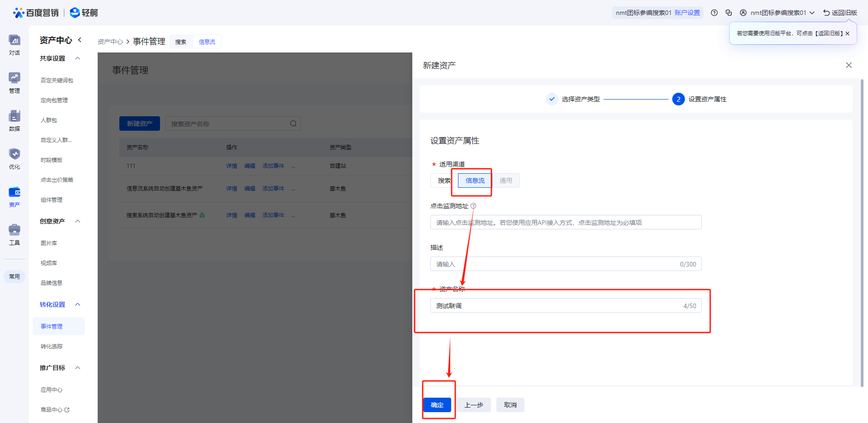Click the help icon beside 点击监测地址
The width and height of the screenshot is (868, 423).
[473, 206]
